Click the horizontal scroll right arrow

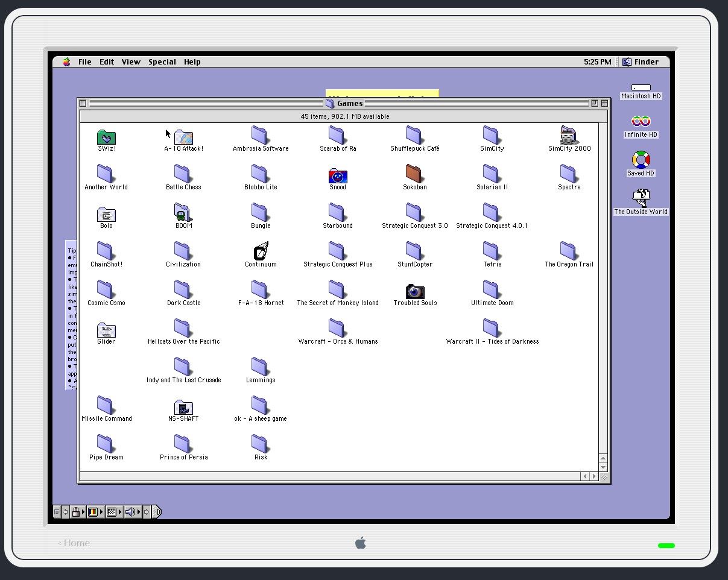(594, 476)
